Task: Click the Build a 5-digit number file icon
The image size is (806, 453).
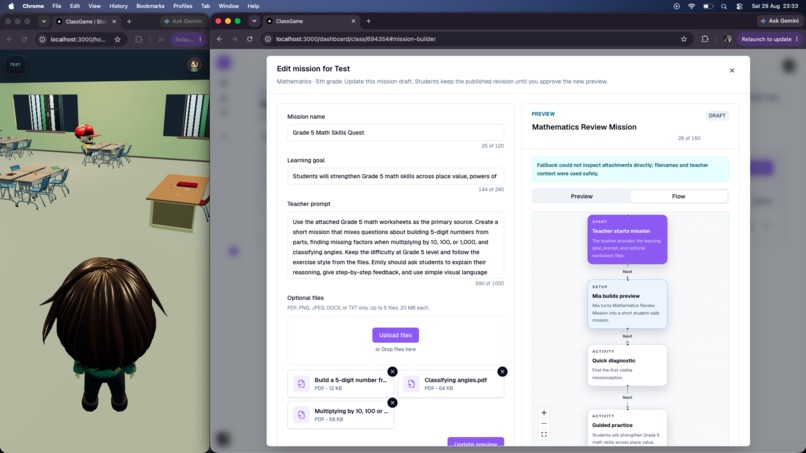Action: pyautogui.click(x=301, y=384)
